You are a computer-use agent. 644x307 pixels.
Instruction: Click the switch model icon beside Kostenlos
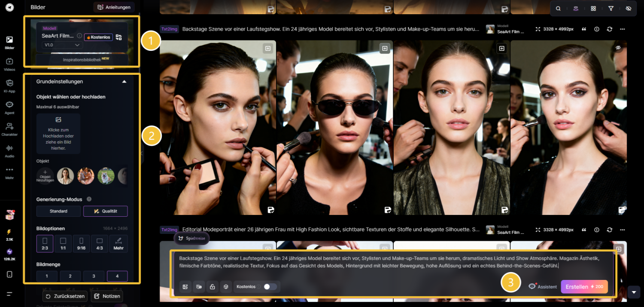click(119, 37)
